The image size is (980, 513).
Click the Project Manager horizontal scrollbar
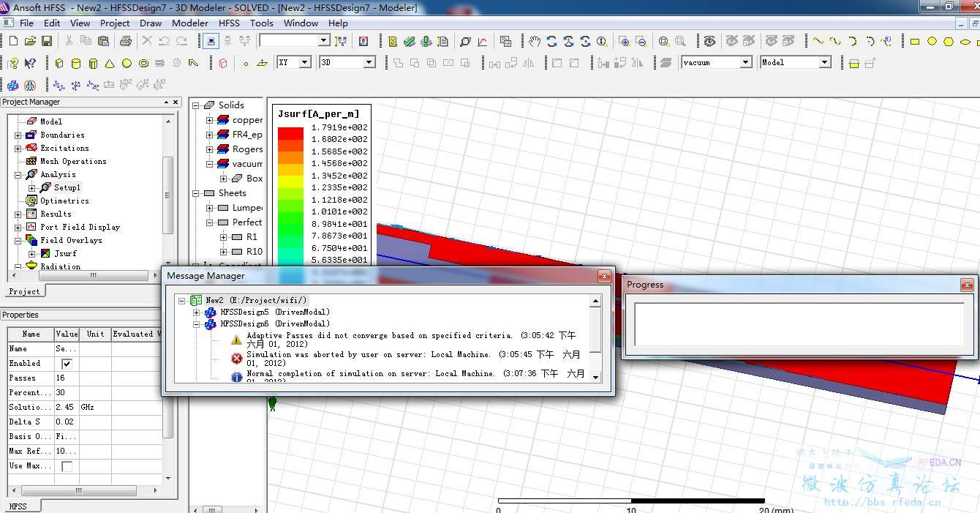93,276
